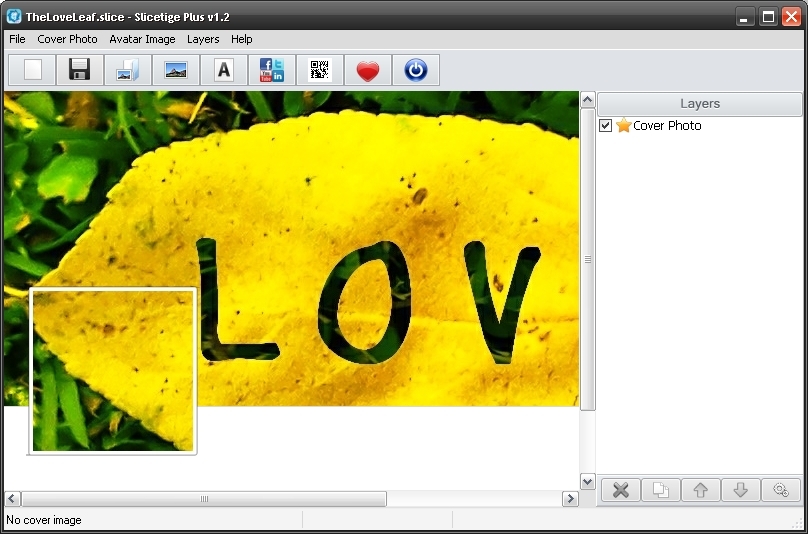
Task: Insert a QR code from the toolbar
Action: [320, 70]
